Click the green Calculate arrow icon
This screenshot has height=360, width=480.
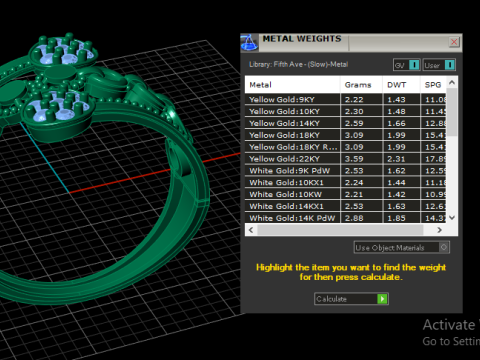click(382, 299)
